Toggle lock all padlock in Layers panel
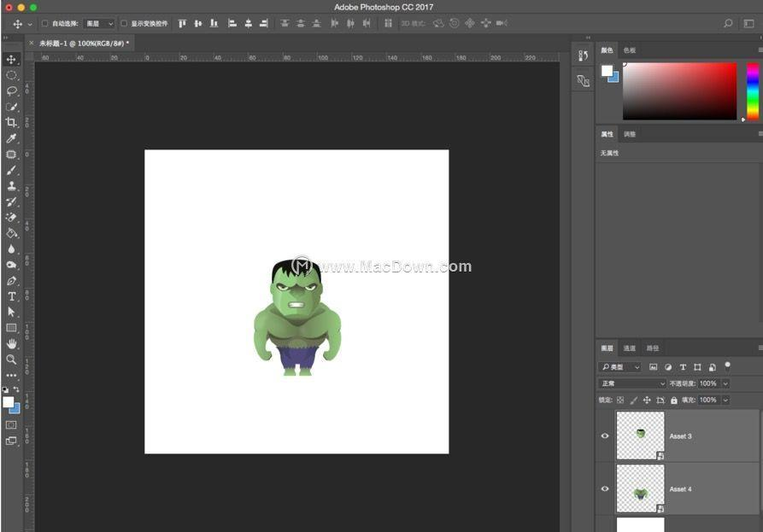 click(x=674, y=400)
